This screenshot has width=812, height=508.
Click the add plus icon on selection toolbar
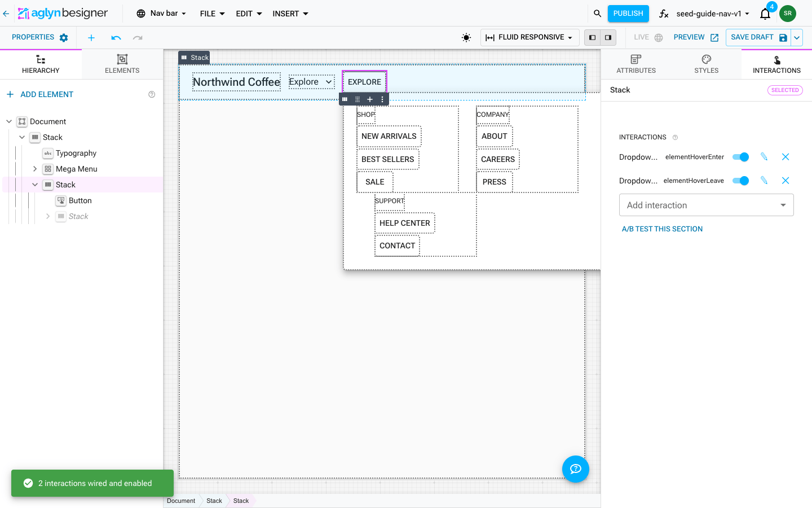tap(370, 99)
